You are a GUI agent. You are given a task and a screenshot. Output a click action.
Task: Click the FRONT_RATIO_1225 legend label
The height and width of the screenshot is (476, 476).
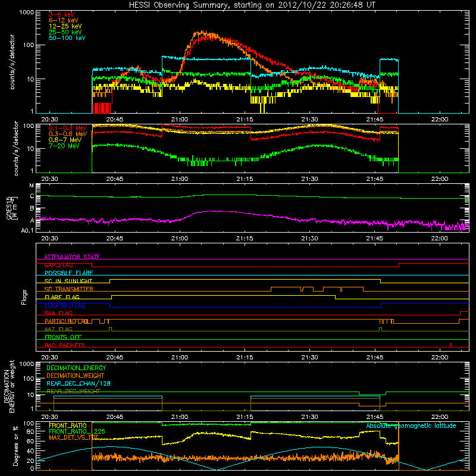77,431
